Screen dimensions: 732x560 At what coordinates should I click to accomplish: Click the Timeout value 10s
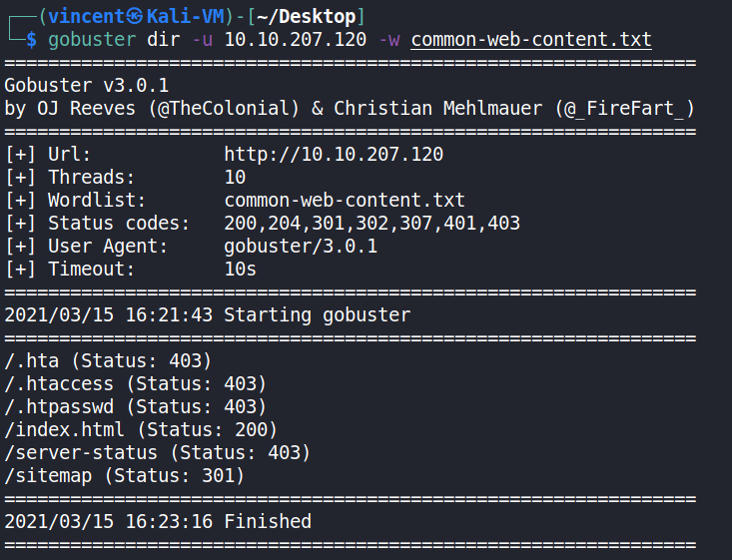(x=241, y=270)
